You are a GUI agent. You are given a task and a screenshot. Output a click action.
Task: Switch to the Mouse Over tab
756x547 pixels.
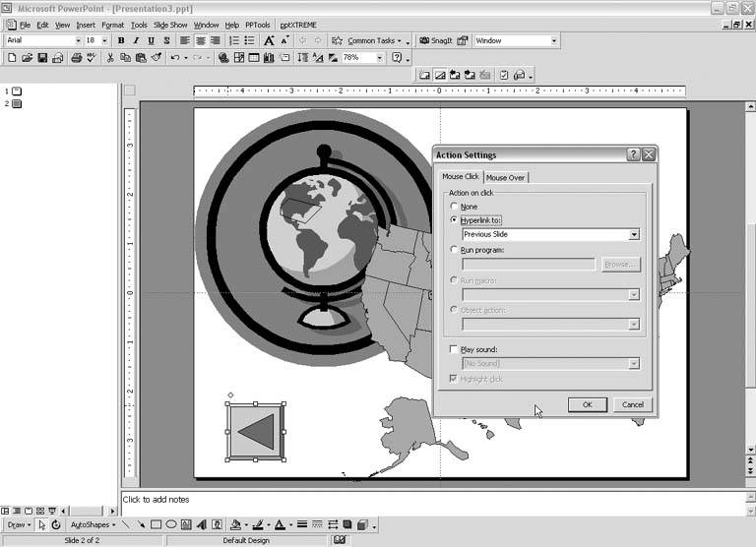(506, 177)
